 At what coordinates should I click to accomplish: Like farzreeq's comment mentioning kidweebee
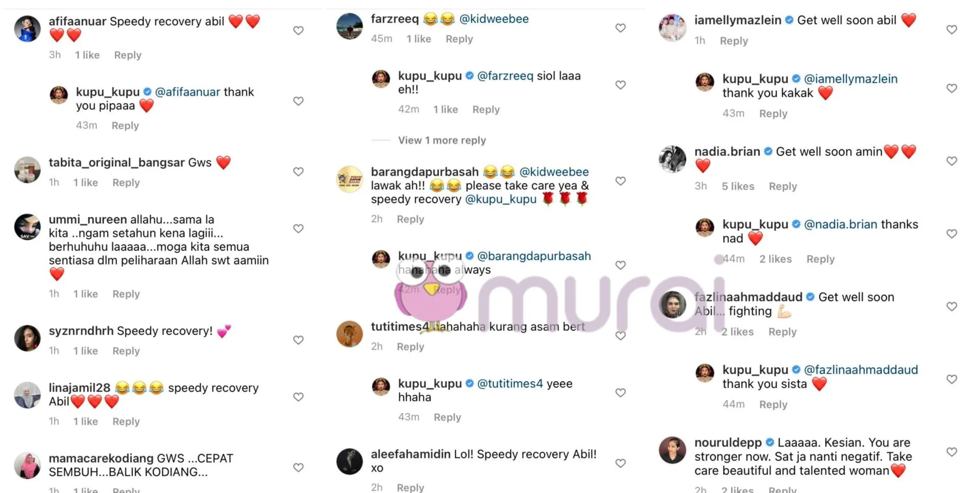(x=621, y=28)
